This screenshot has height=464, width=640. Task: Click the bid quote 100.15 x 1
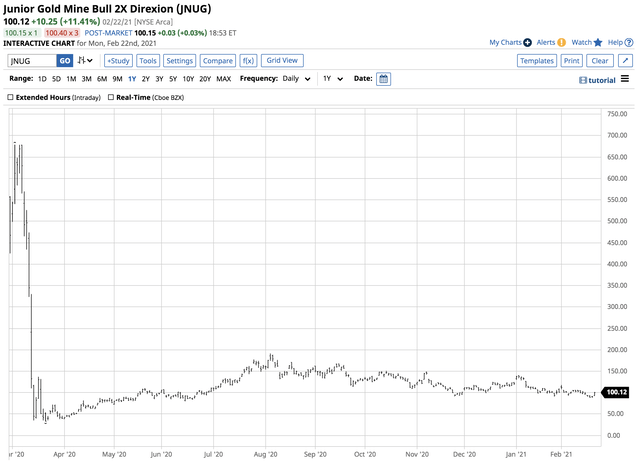[22, 33]
